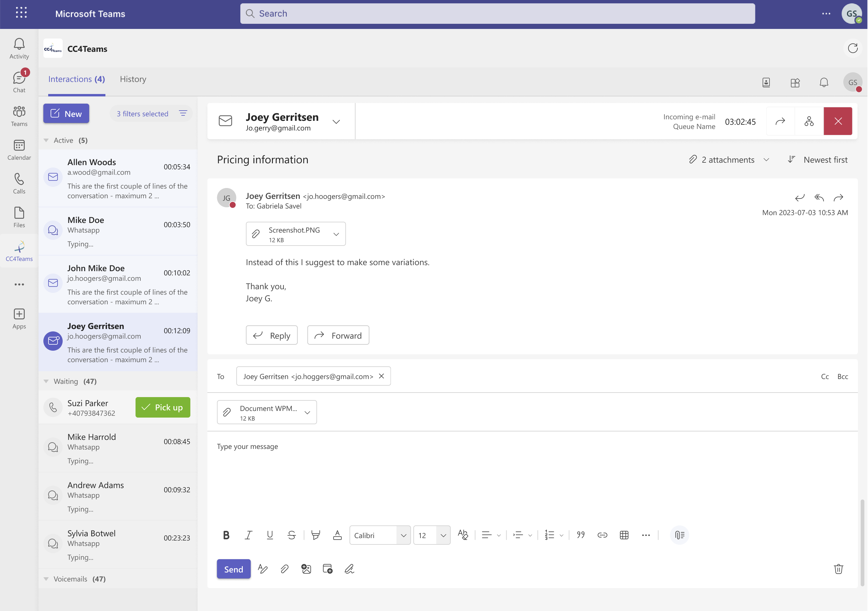Collapse the Waiting (47) section
Screen dimensions: 868x611
pyautogui.click(x=46, y=381)
